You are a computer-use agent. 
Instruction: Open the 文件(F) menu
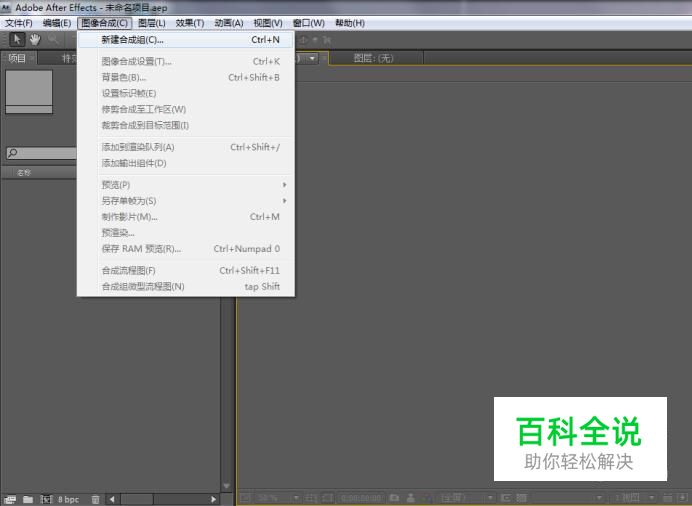click(19, 23)
